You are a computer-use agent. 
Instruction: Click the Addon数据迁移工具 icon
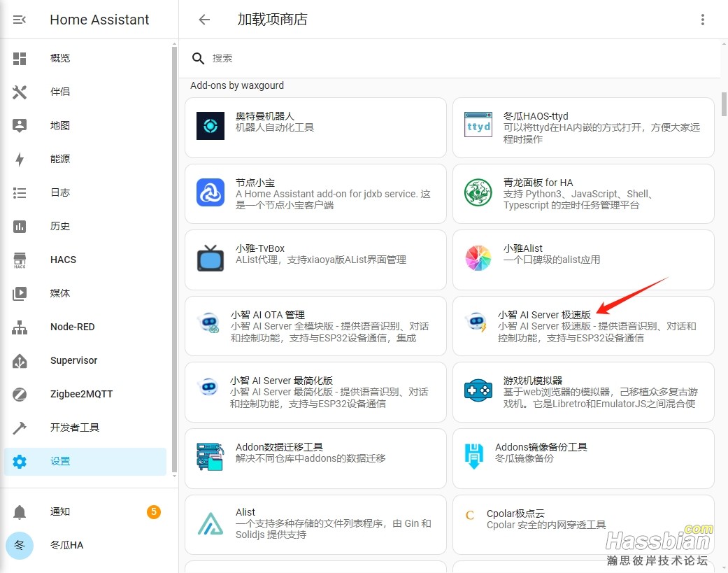click(x=210, y=456)
